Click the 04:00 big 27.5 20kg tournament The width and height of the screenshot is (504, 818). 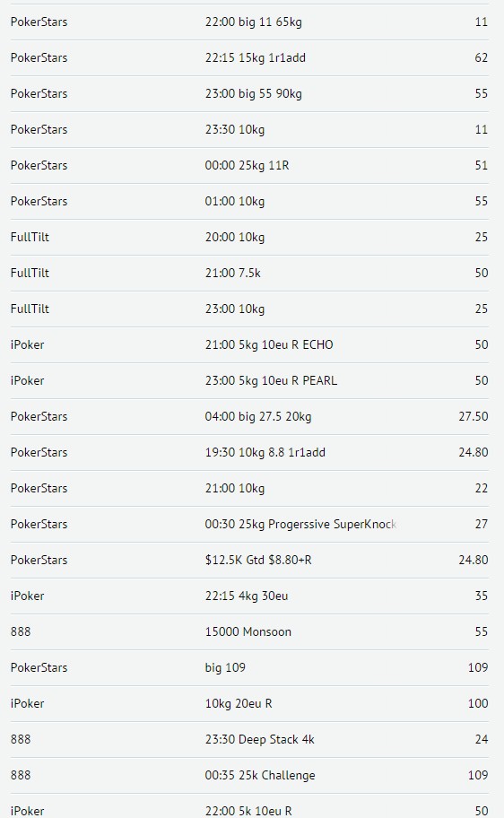coord(249,417)
